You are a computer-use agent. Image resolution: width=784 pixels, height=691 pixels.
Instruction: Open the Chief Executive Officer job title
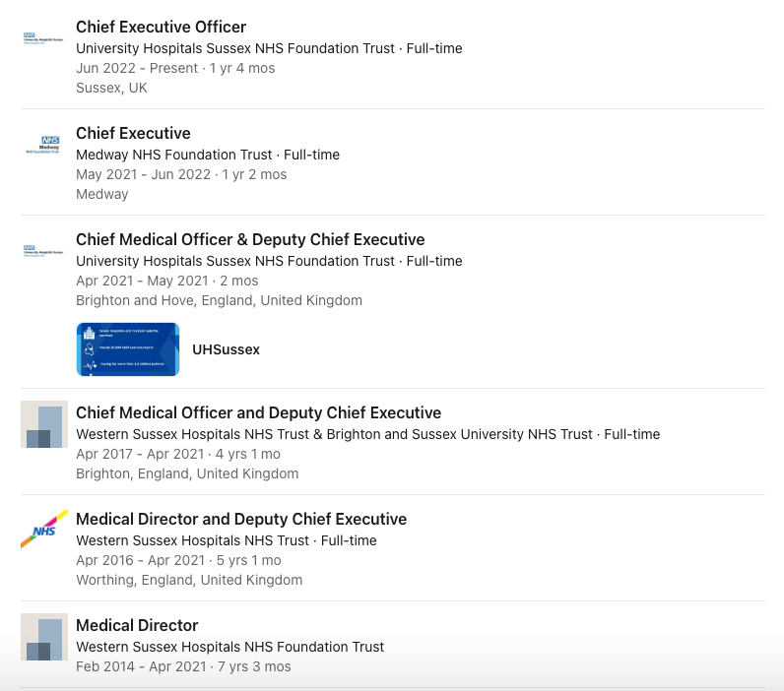[161, 27]
